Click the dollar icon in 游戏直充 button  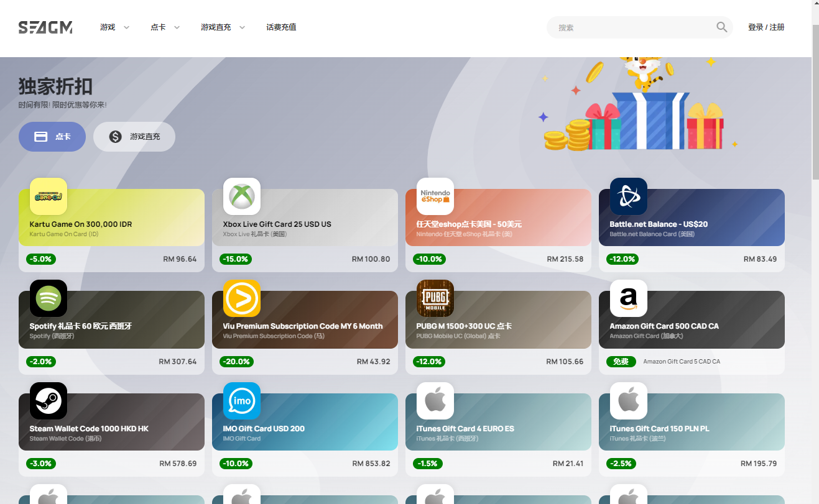tap(115, 137)
